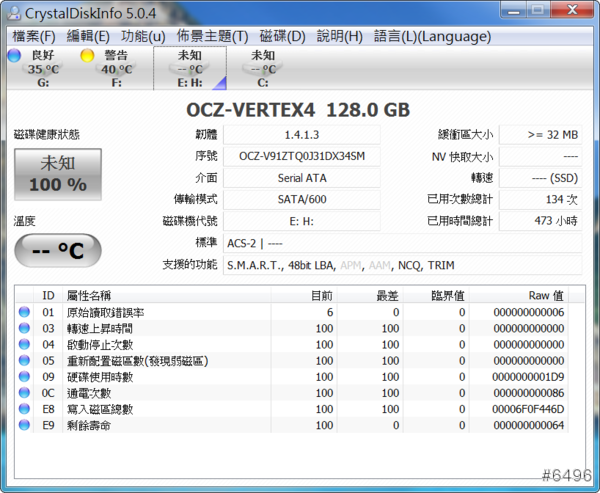Click the yellow warning orb for drive F:
Viewport: 600px width, 493px height.
point(88,56)
